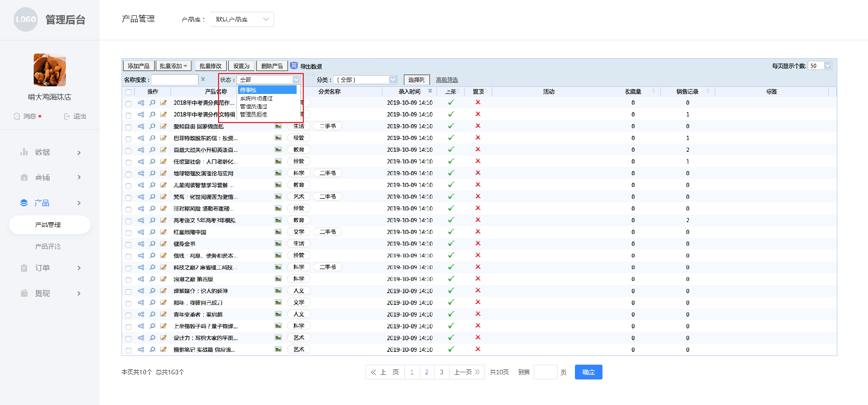Expand the 数据 sidebar chevron
This screenshot has height=405, width=868.
pos(79,153)
